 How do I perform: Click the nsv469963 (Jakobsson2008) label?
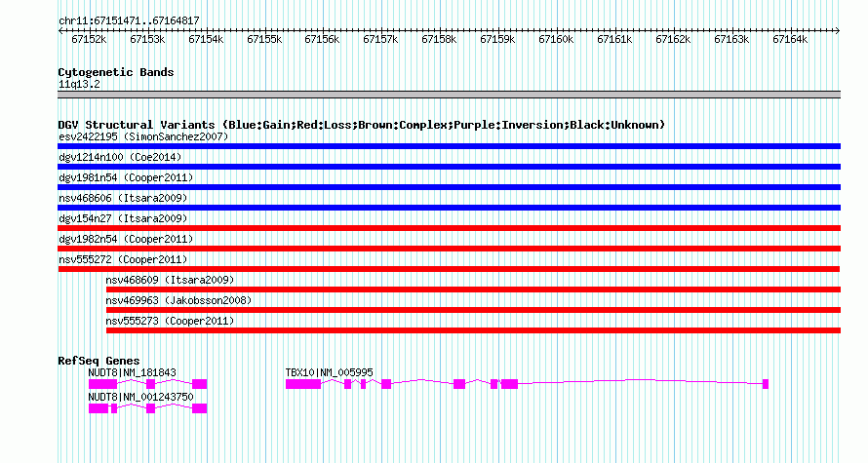tap(178, 300)
